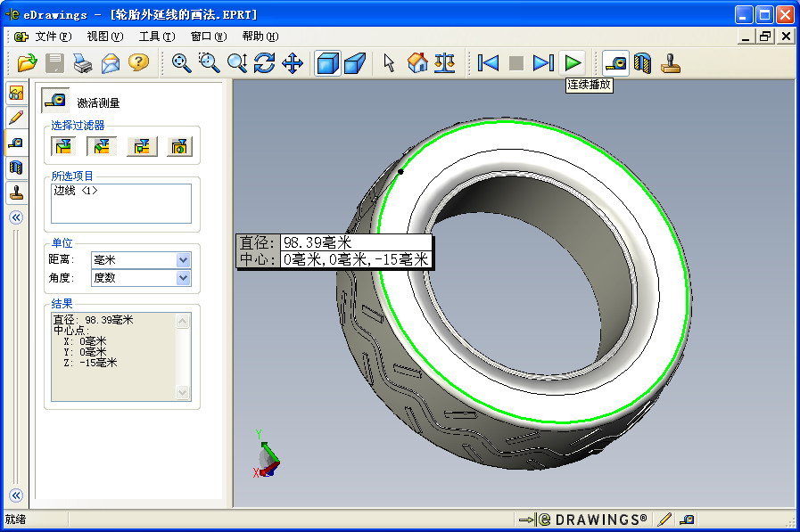The width and height of the screenshot is (800, 532).
Task: Open the Section sidebar tab
Action: (16, 168)
